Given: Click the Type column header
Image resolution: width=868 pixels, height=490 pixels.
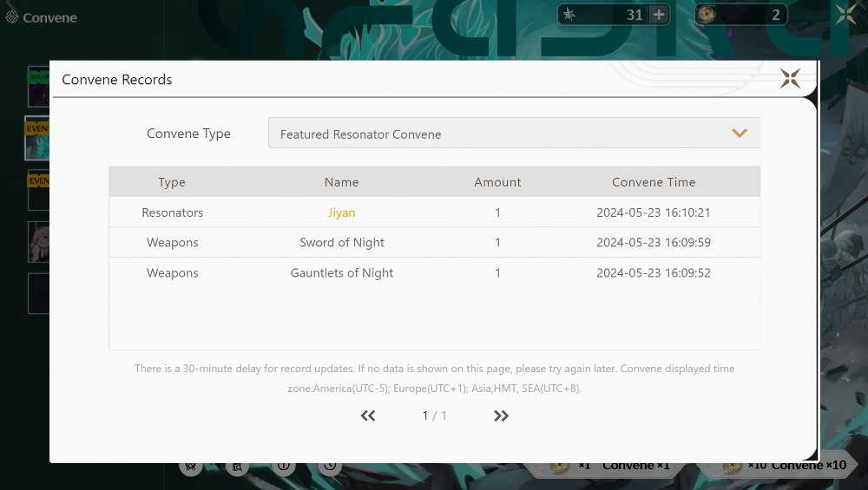Looking at the screenshot, I should 172,182.
